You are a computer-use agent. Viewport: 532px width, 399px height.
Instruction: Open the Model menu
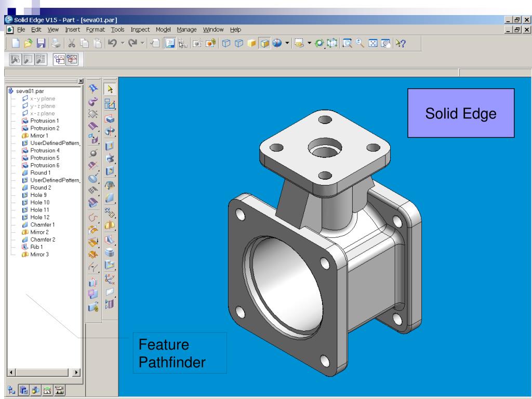pos(163,30)
